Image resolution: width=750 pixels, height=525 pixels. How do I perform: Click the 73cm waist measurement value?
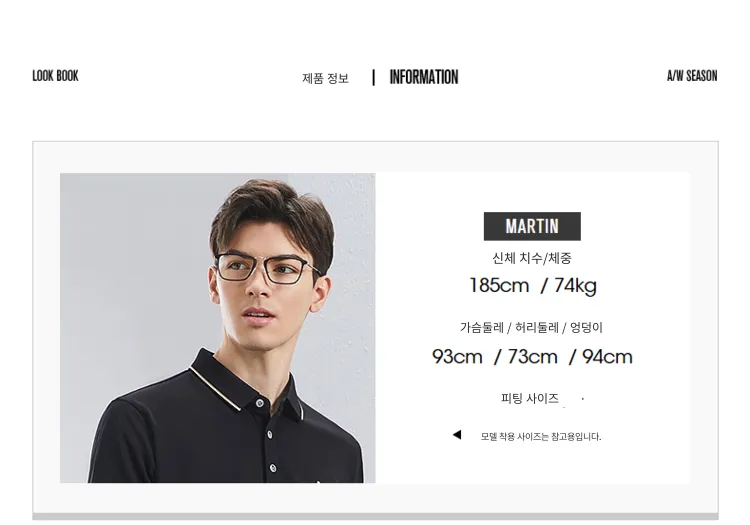point(532,357)
